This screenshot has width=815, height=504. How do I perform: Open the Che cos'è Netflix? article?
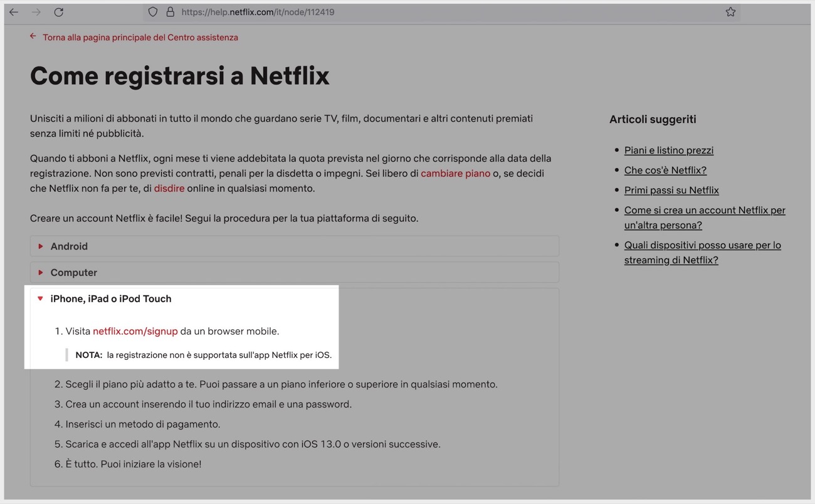pos(665,170)
